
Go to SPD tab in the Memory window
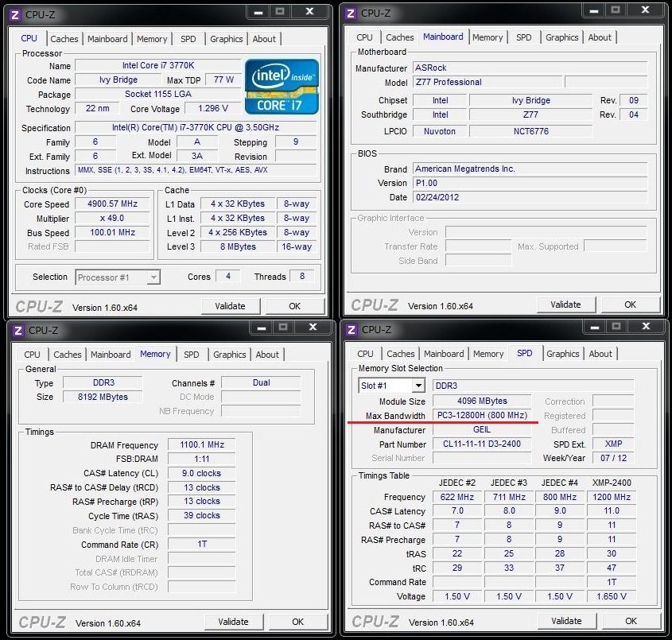pos(192,355)
